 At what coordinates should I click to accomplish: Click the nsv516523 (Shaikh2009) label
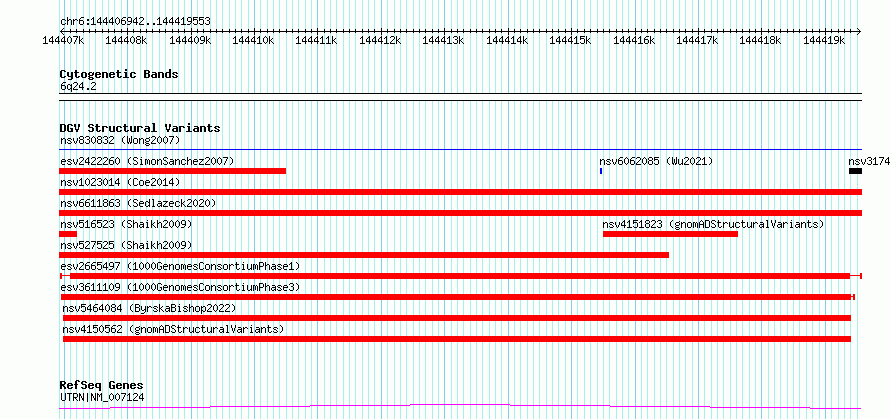tap(126, 224)
